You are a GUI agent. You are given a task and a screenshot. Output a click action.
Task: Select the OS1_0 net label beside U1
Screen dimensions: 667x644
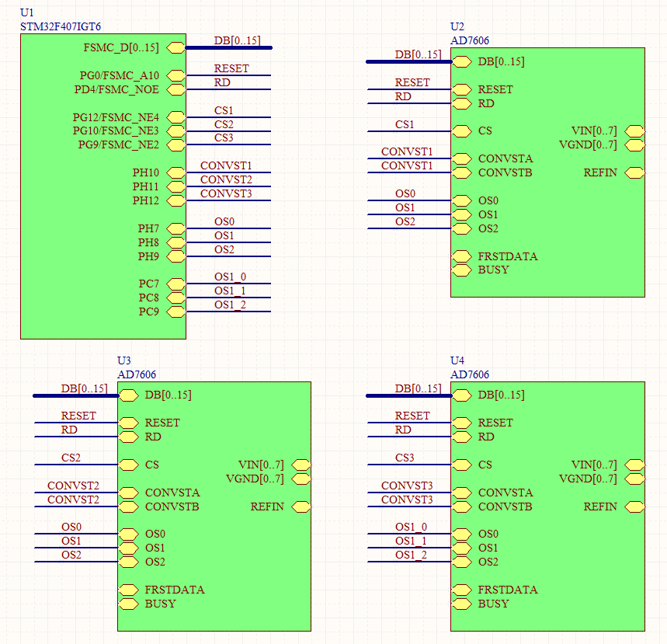[230, 277]
